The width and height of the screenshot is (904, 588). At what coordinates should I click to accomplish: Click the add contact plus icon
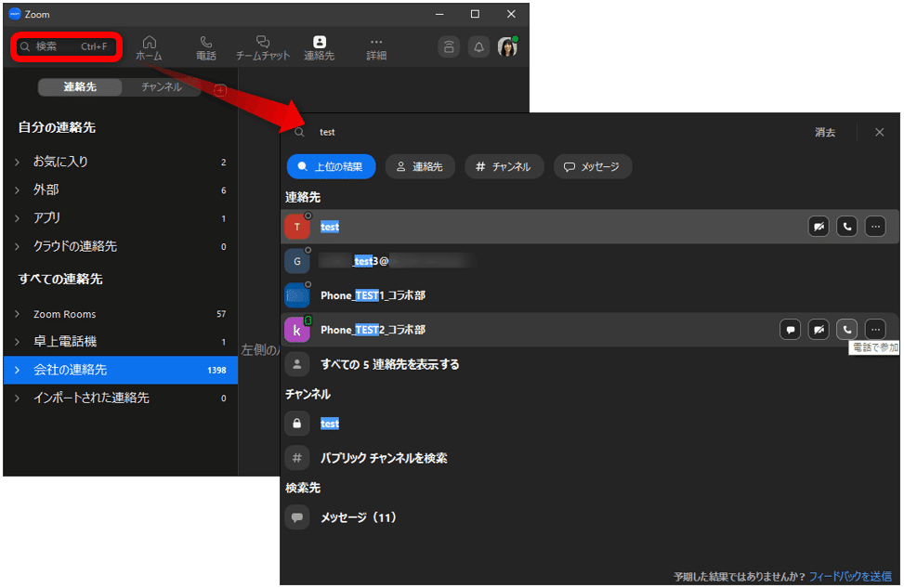[x=220, y=90]
